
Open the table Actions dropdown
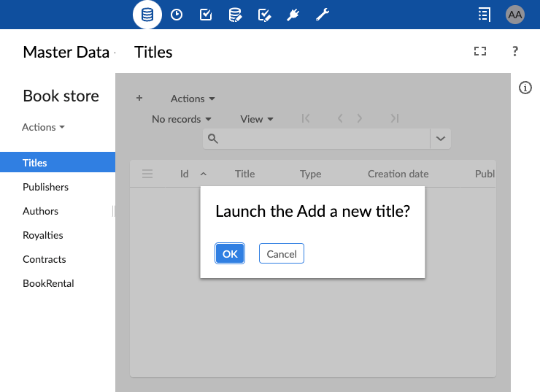point(193,99)
